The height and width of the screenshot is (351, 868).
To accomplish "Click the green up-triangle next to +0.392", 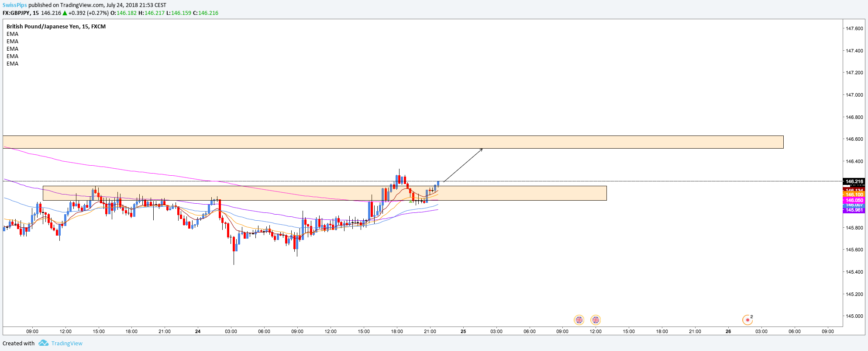I will click(65, 13).
